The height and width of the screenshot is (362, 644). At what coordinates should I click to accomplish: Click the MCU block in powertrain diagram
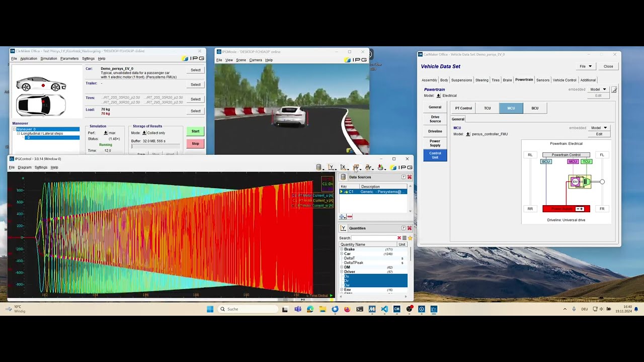(x=573, y=161)
